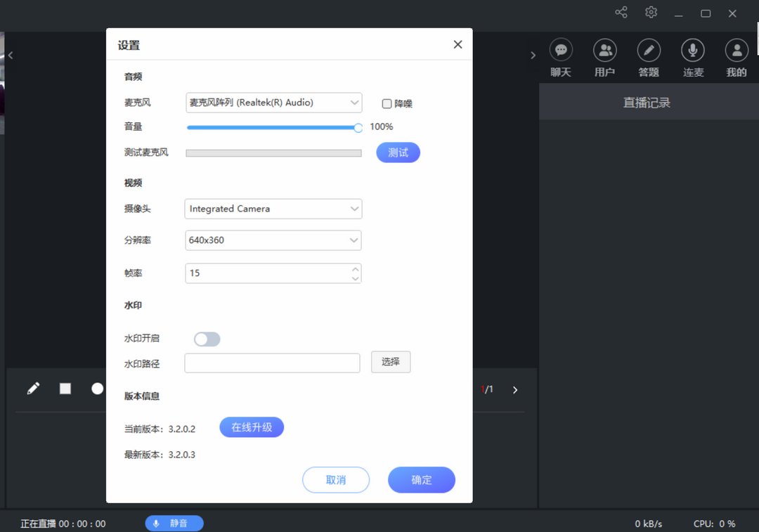Open the 640x360 resolution dropdown
The width and height of the screenshot is (759, 532).
click(273, 240)
